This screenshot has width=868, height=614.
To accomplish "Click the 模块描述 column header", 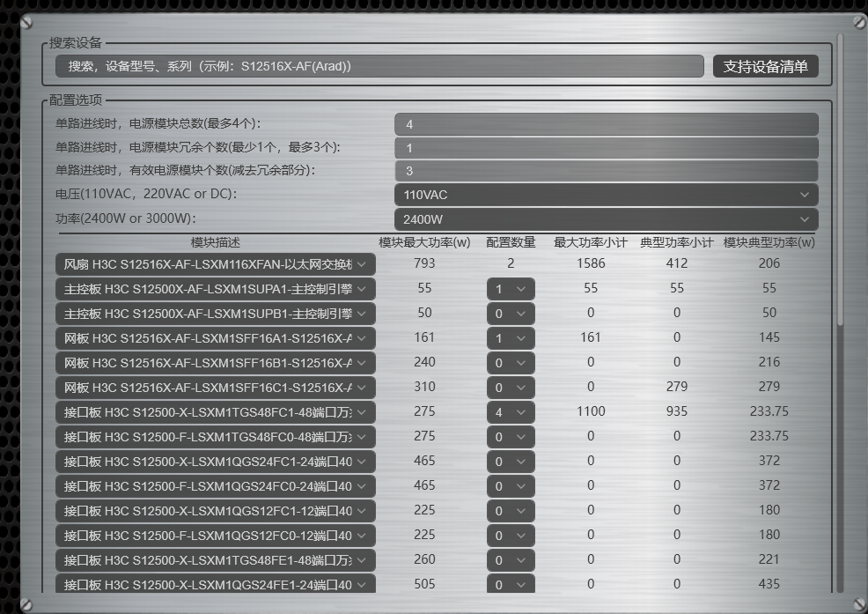I will point(216,242).
